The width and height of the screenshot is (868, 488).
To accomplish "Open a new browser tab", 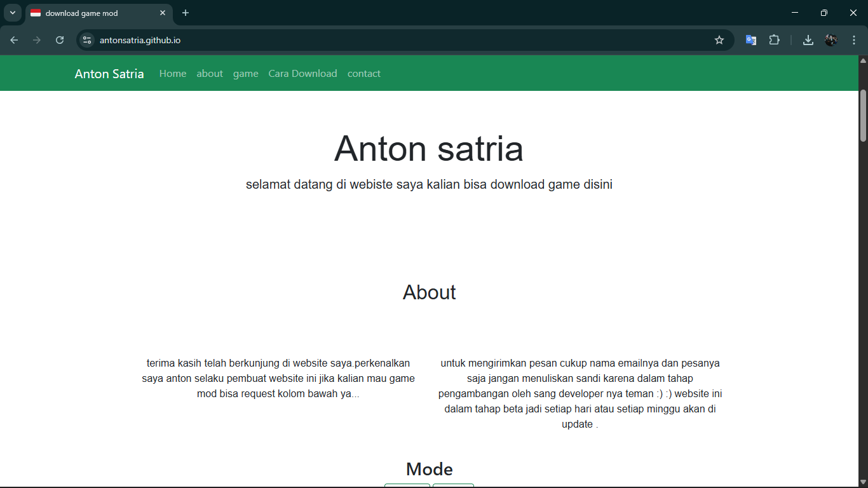I will pos(186,13).
